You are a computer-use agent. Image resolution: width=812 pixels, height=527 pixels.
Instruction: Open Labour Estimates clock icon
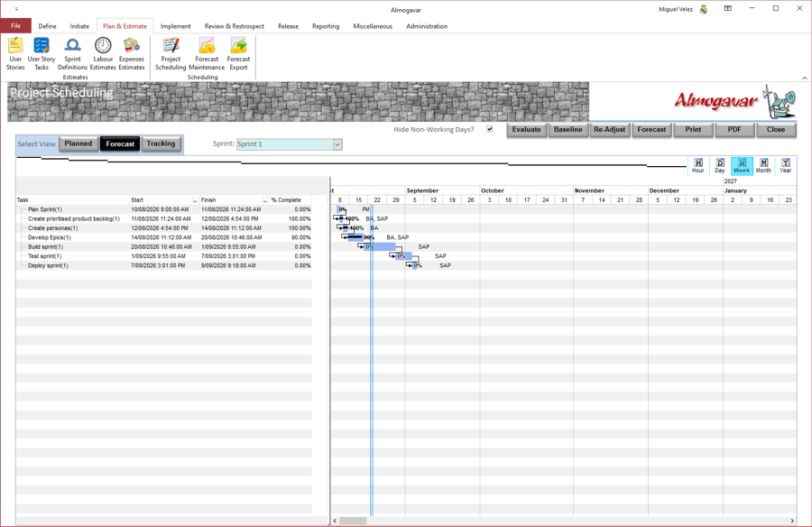(103, 53)
